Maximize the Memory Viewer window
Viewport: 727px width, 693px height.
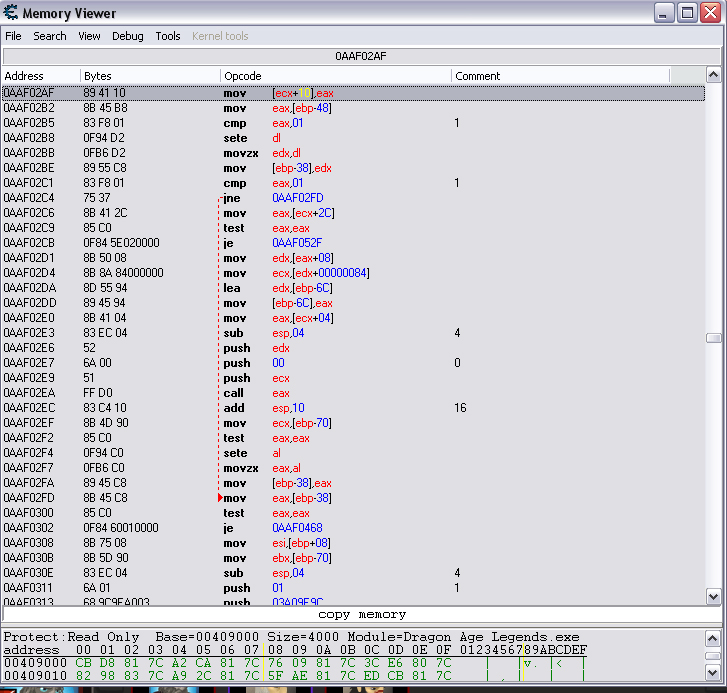tap(686, 13)
